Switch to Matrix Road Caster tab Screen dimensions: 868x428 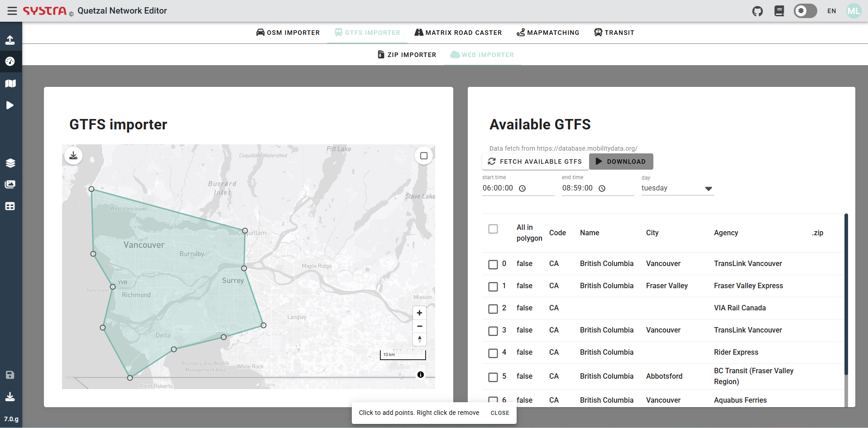point(458,33)
